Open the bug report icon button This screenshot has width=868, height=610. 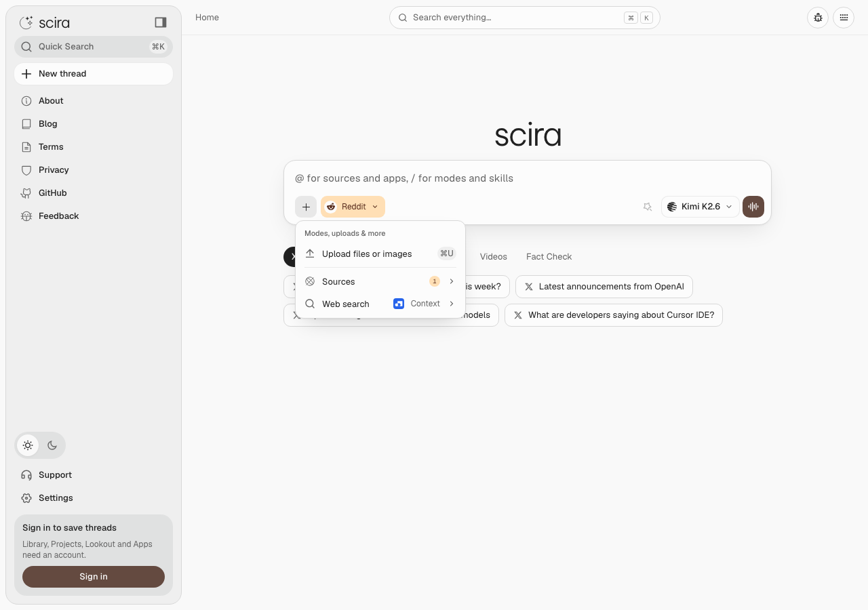[818, 18]
